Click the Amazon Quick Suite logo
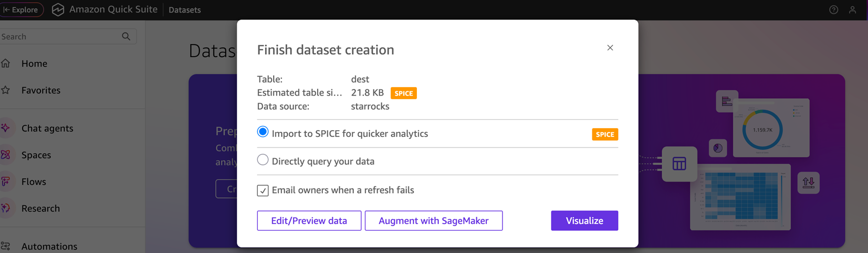 click(x=58, y=9)
